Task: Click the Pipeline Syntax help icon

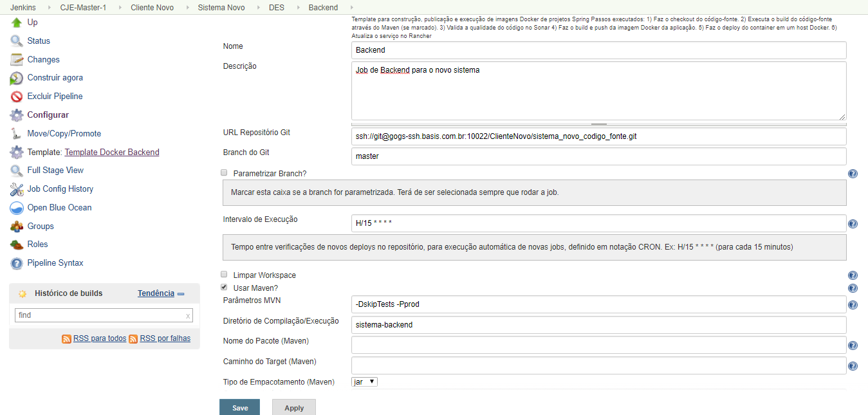Action: point(16,263)
